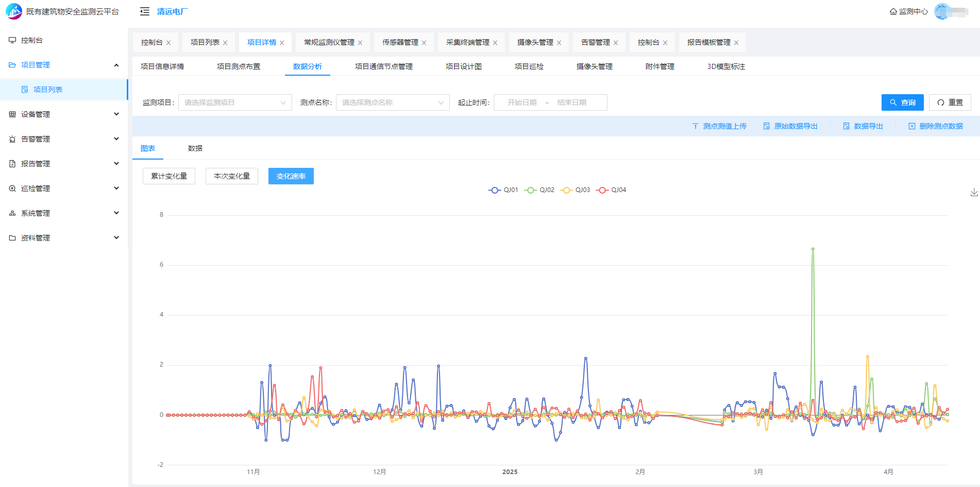
Task: Switch to the 数据 tab
Action: [195, 148]
